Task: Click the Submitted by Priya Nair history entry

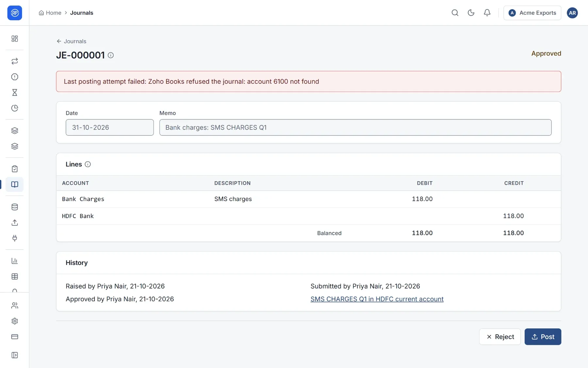Action: pos(365,286)
